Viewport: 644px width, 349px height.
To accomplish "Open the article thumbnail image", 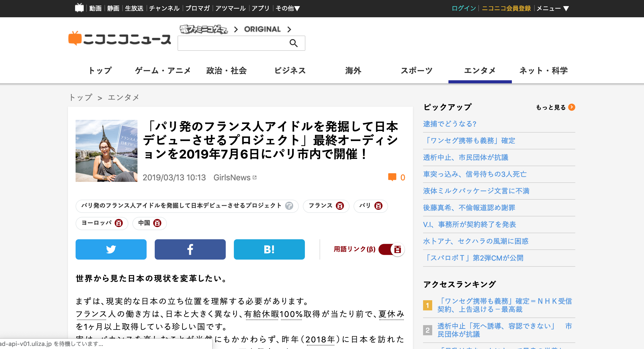I will pos(106,151).
